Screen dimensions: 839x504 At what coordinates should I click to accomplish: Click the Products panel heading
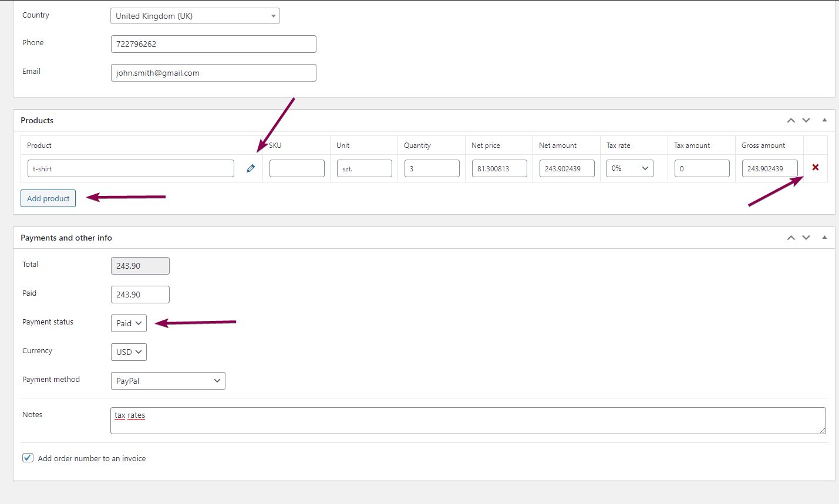coord(37,120)
